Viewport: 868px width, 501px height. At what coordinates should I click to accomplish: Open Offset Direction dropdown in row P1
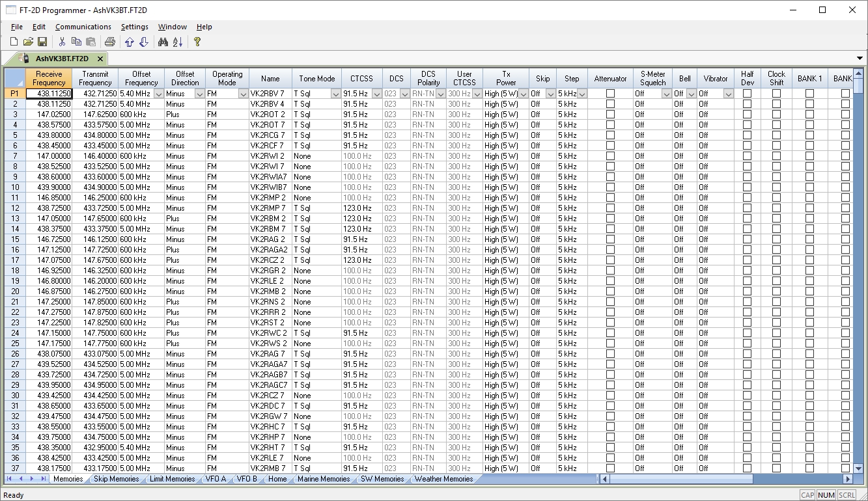pos(199,94)
